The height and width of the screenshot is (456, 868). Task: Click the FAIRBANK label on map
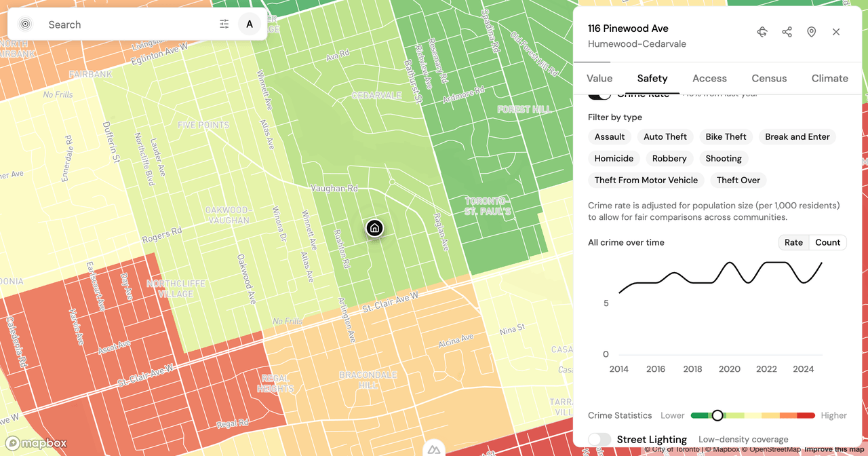90,74
